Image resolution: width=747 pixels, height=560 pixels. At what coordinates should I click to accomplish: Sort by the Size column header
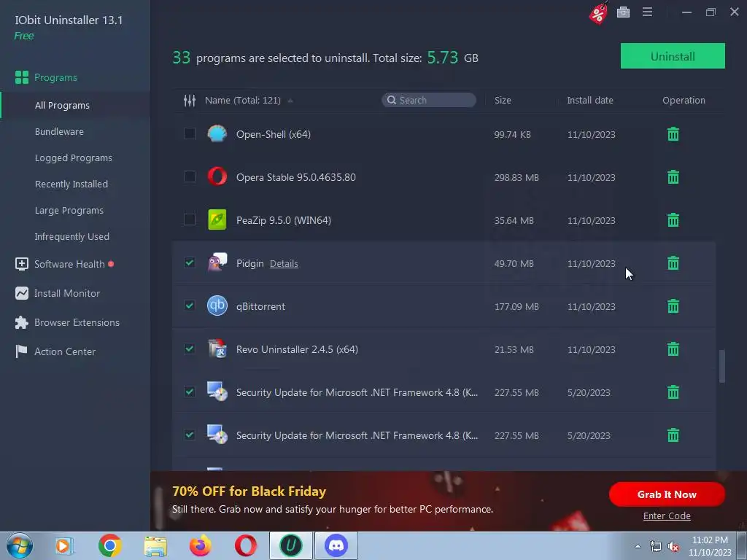click(503, 101)
